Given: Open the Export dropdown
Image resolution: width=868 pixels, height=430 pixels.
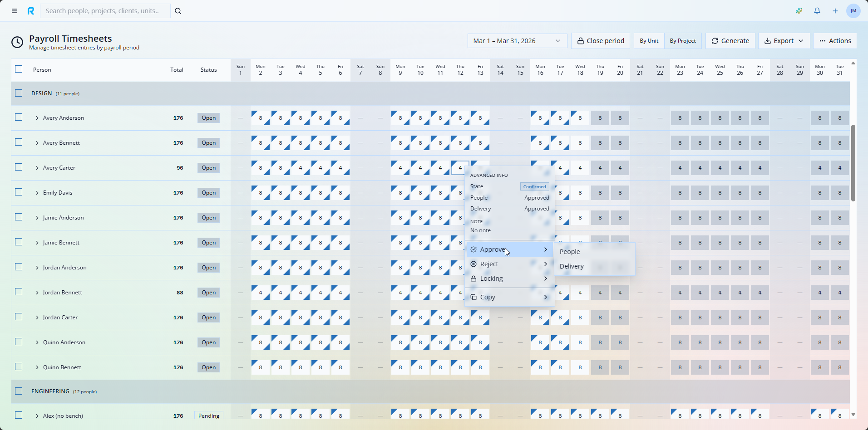Looking at the screenshot, I should [783, 40].
